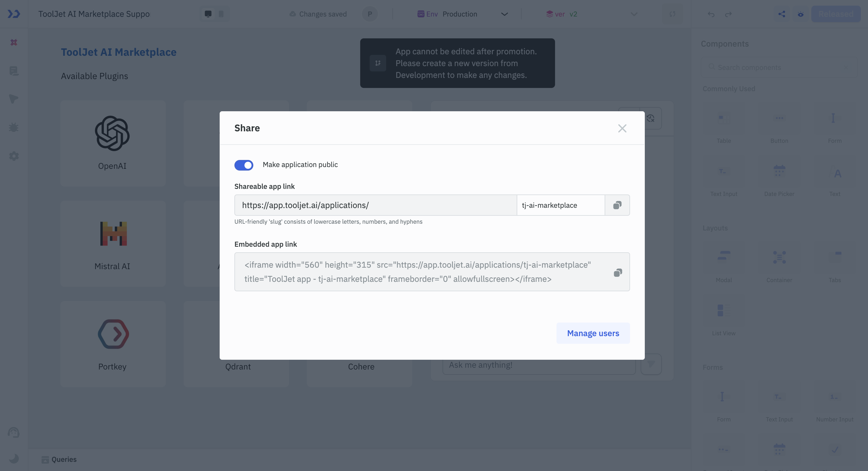This screenshot has width=868, height=471.
Task: Click the ToolJet logo in the sidebar
Action: 14,14
